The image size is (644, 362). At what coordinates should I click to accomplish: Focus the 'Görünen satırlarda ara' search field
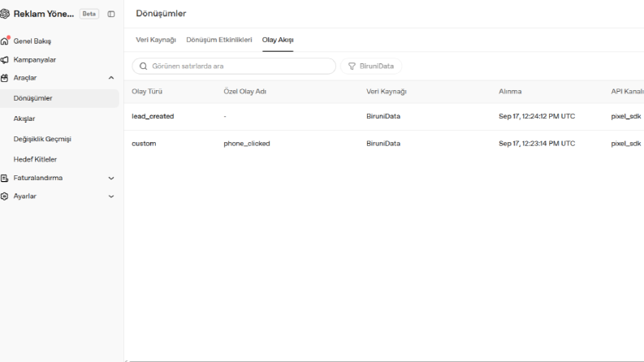pos(234,66)
